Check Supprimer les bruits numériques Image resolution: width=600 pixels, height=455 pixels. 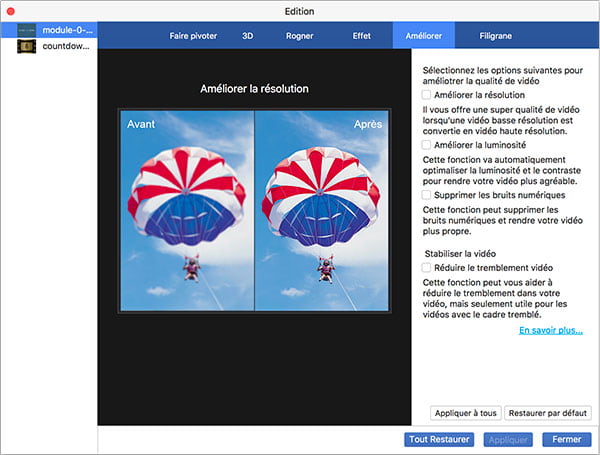point(426,195)
